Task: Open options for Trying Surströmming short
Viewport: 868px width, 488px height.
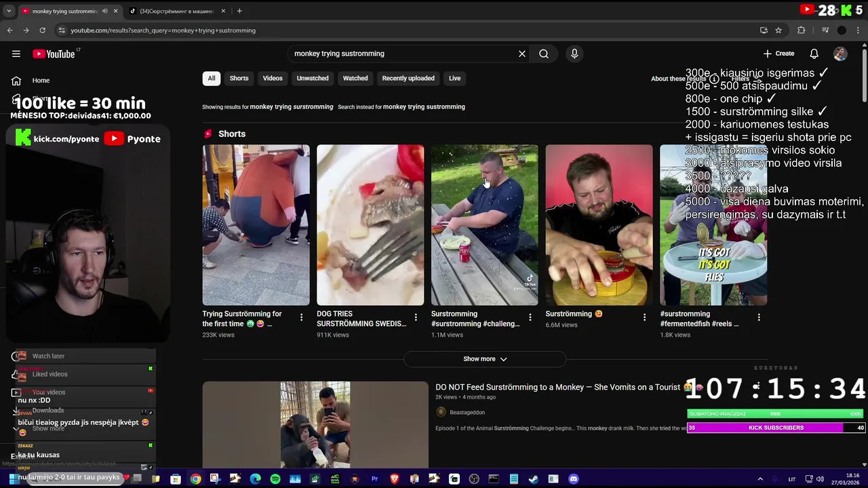Action: click(x=301, y=317)
